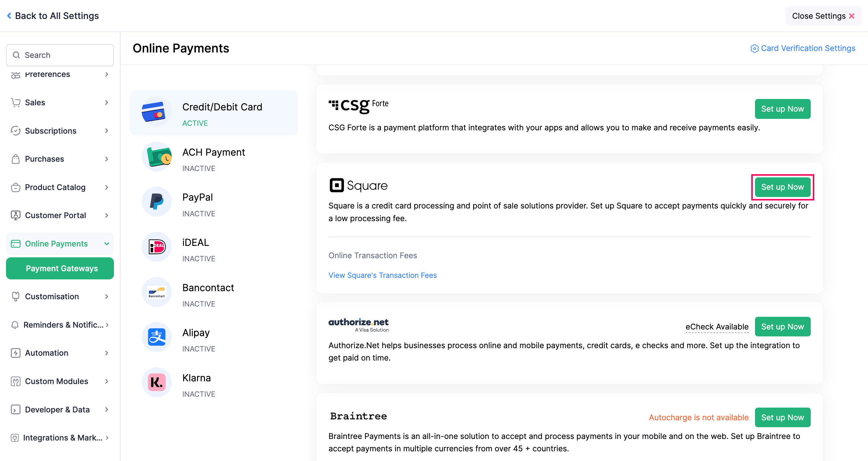Screen dimensions: 868x461
Task: Expand the Customer Portal section
Action: pyautogui.click(x=60, y=215)
